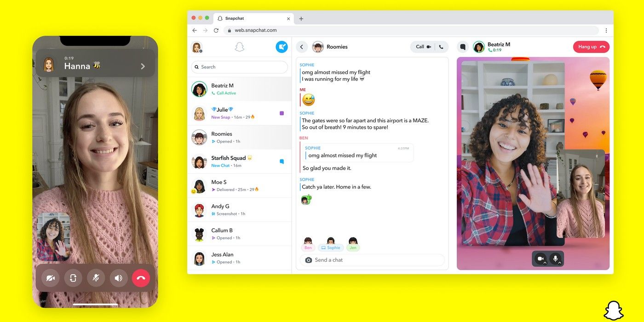Image resolution: width=644 pixels, height=322 pixels.
Task: Open settings via the avatar gear icon
Action: [x=197, y=47]
